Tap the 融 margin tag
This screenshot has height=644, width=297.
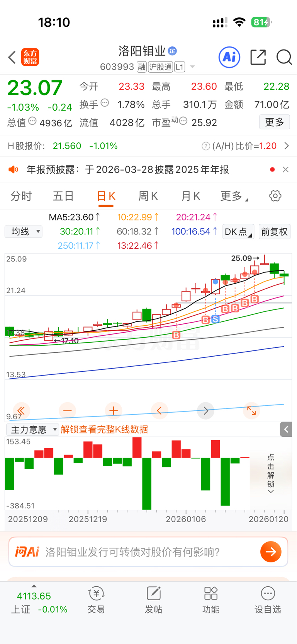pyautogui.click(x=141, y=67)
